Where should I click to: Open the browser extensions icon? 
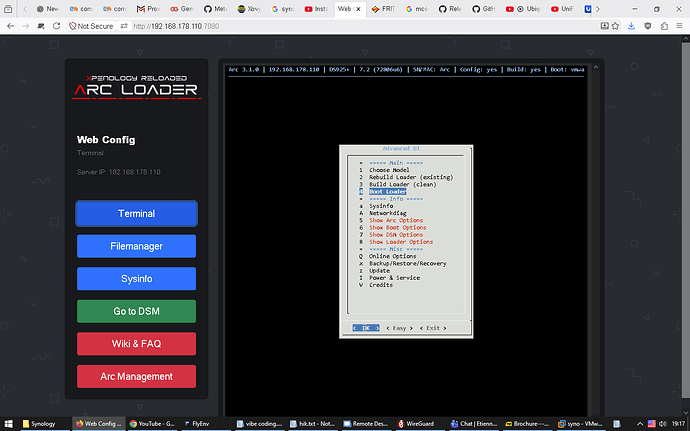(664, 26)
